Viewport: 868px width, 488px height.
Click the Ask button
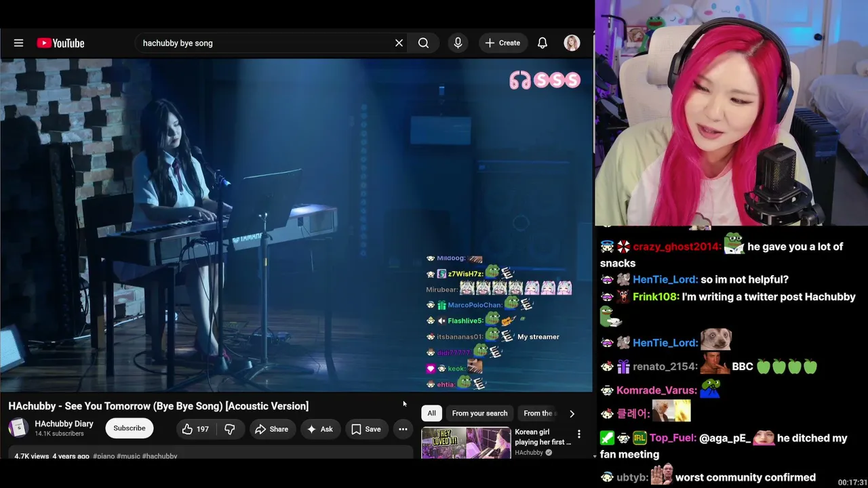(319, 429)
